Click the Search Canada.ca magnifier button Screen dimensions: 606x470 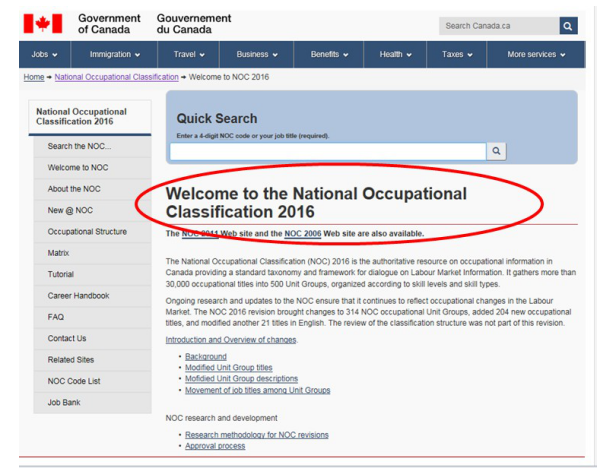click(568, 26)
